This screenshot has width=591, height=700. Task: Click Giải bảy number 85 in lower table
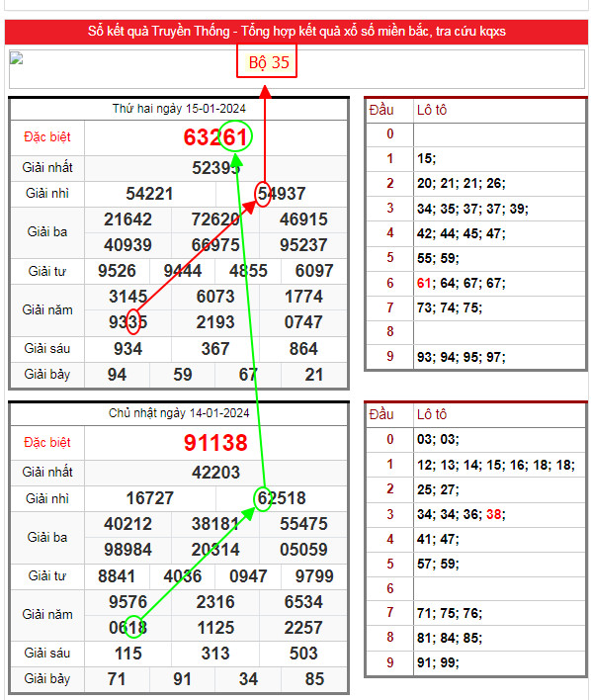(314, 679)
